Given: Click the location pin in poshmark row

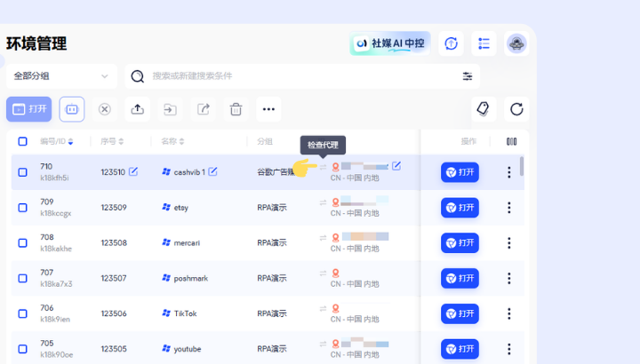Looking at the screenshot, I should 335,273.
